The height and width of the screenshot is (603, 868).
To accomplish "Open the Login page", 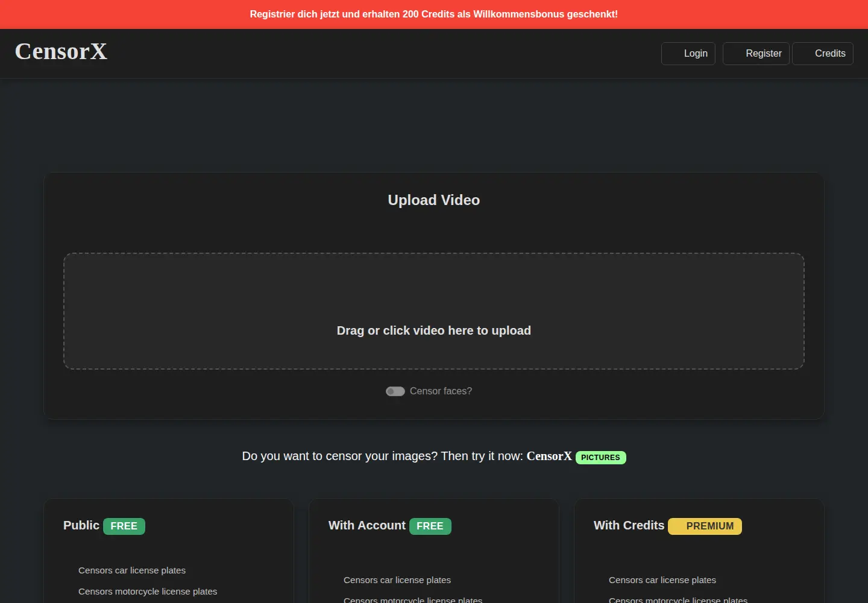I will tap(688, 54).
